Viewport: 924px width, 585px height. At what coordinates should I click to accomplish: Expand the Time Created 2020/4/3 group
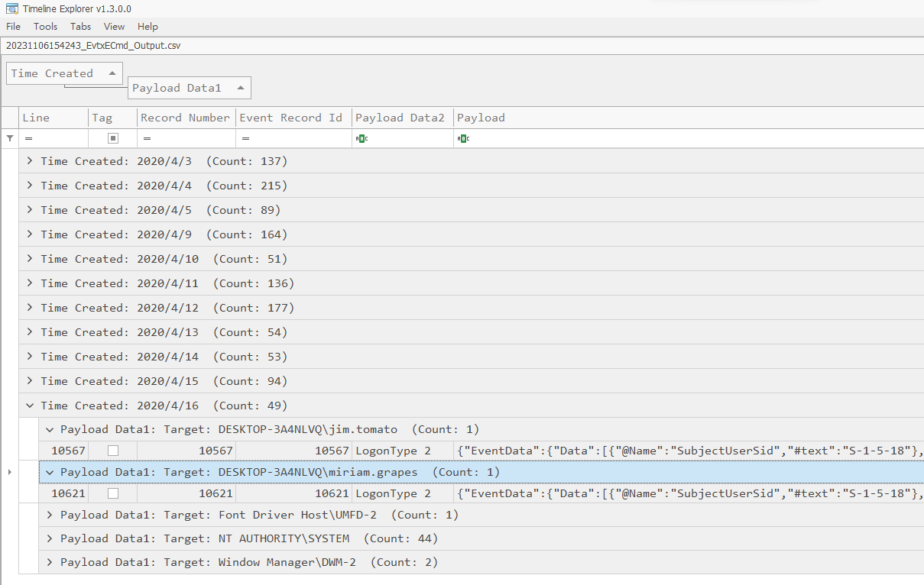pyautogui.click(x=30, y=161)
